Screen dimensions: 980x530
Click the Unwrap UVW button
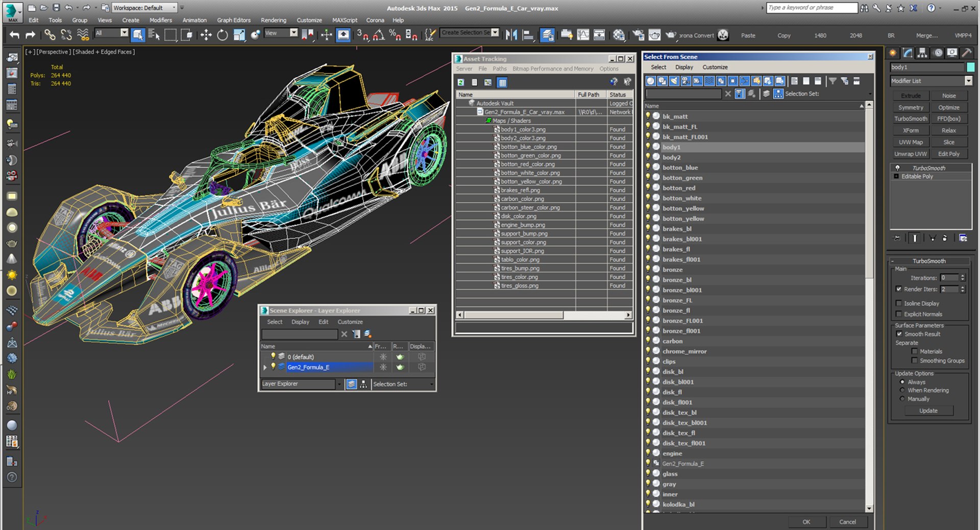pos(911,154)
